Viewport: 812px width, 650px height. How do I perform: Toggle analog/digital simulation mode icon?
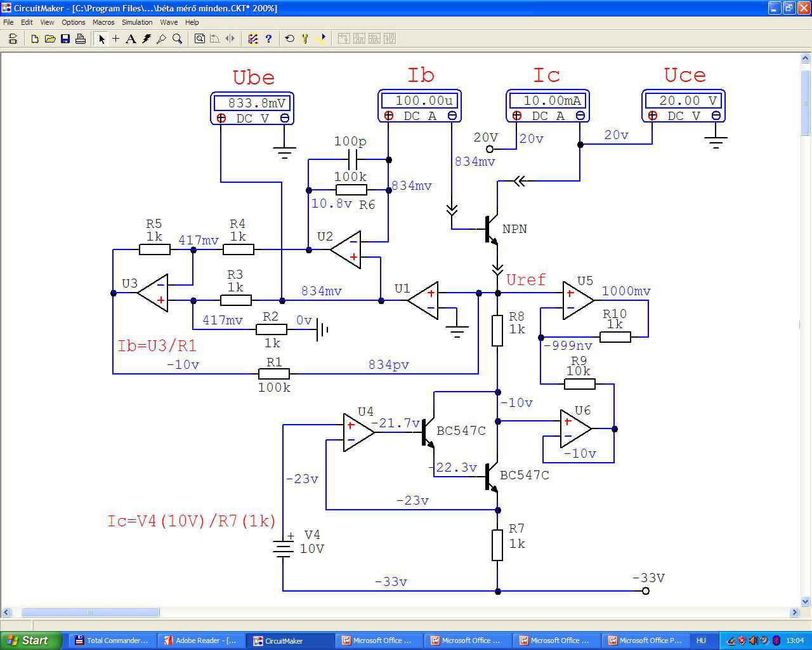click(253, 39)
